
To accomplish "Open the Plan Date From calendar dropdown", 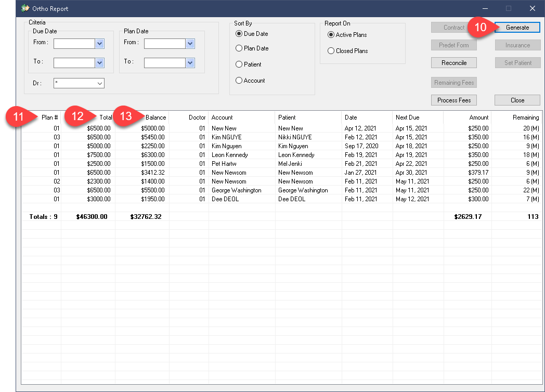I will (x=190, y=44).
